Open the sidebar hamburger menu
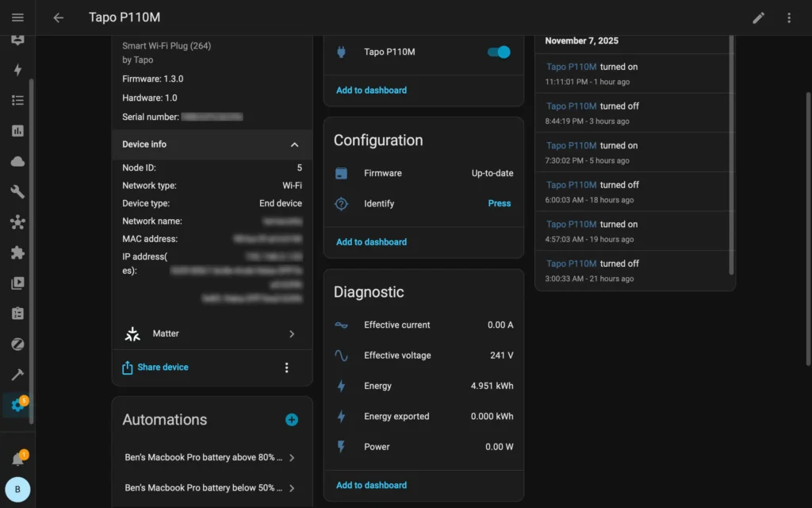The height and width of the screenshot is (508, 812). [17, 17]
